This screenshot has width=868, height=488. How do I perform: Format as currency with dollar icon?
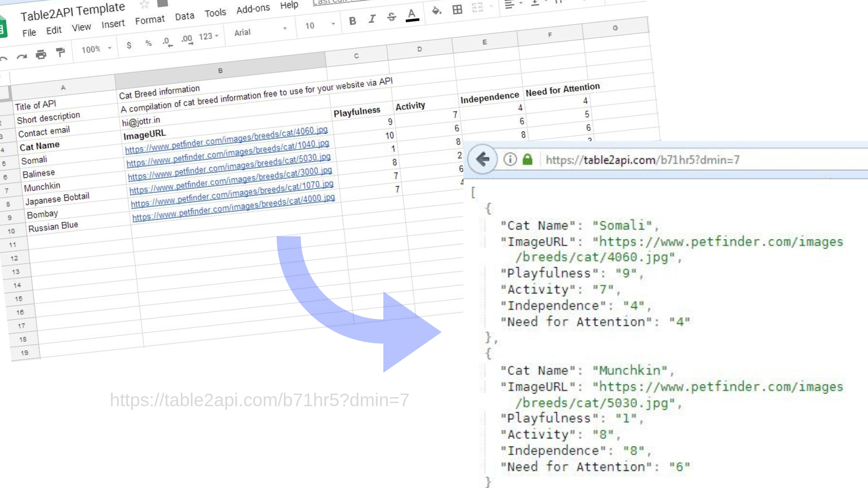pos(129,45)
